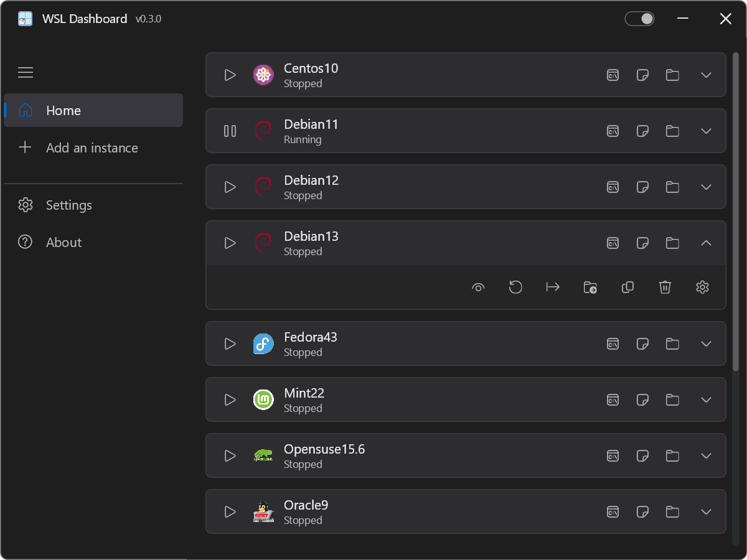The width and height of the screenshot is (747, 560).
Task: Click the move-folder icon under Debian13
Action: tap(590, 287)
